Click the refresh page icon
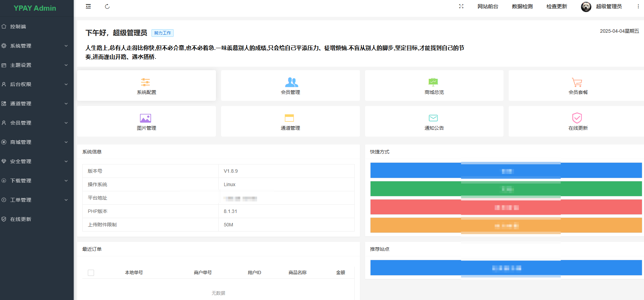 tap(107, 7)
